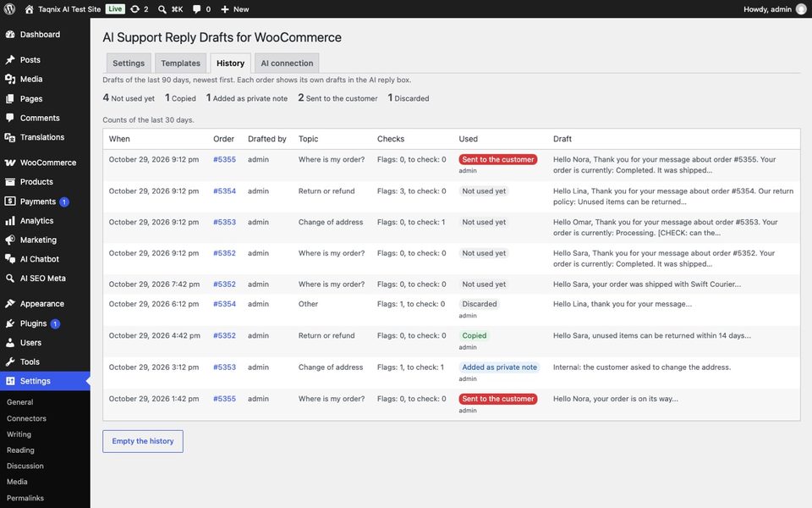Click the updates icon in admin bar
Screen dimensions: 812x508
[x=134, y=8]
